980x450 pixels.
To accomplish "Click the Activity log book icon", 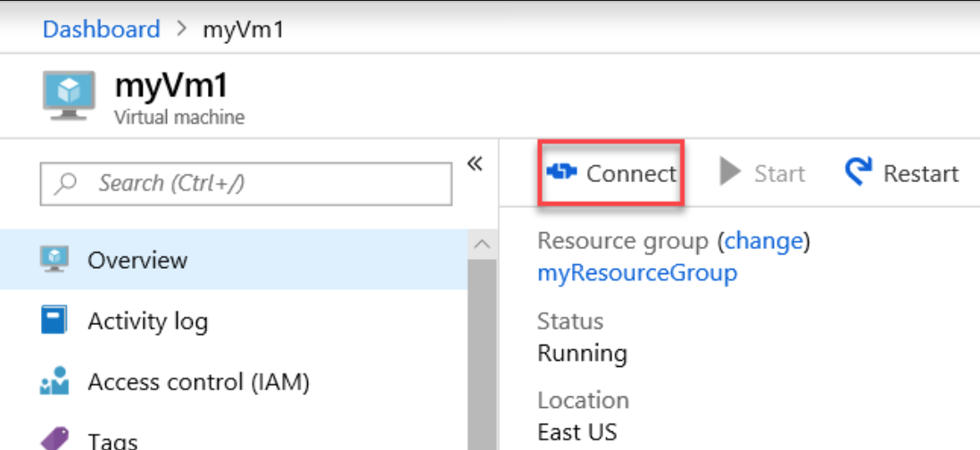I will [x=54, y=320].
